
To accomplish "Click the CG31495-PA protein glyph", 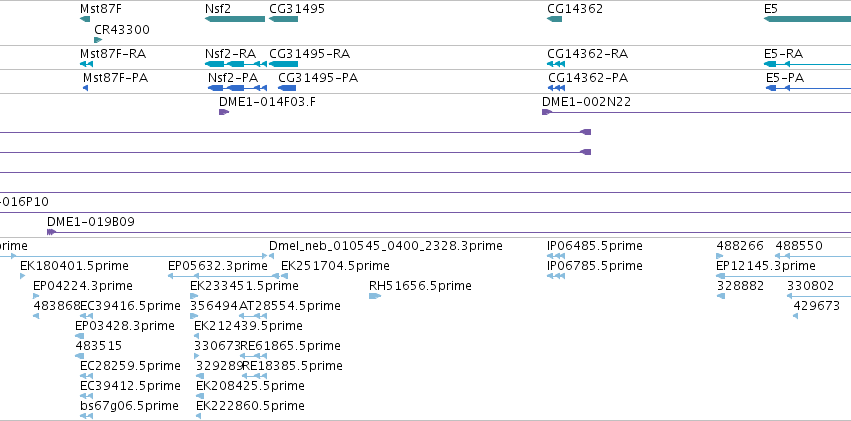I will point(287,88).
